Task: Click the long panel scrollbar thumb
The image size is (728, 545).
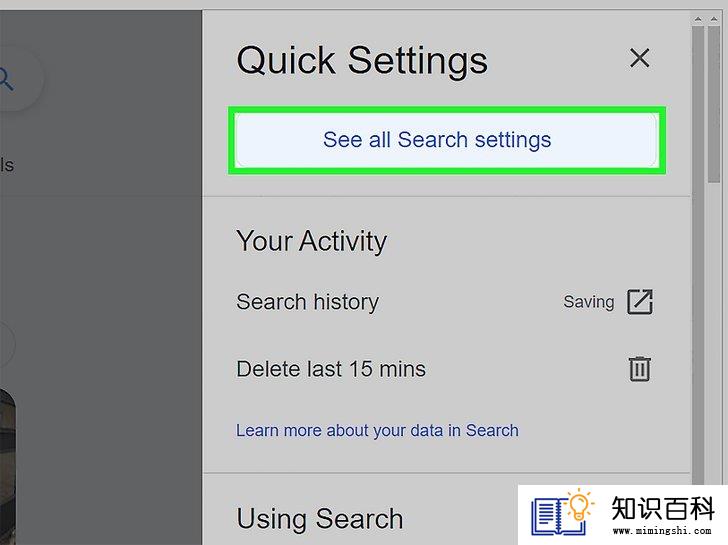Action: click(697, 255)
